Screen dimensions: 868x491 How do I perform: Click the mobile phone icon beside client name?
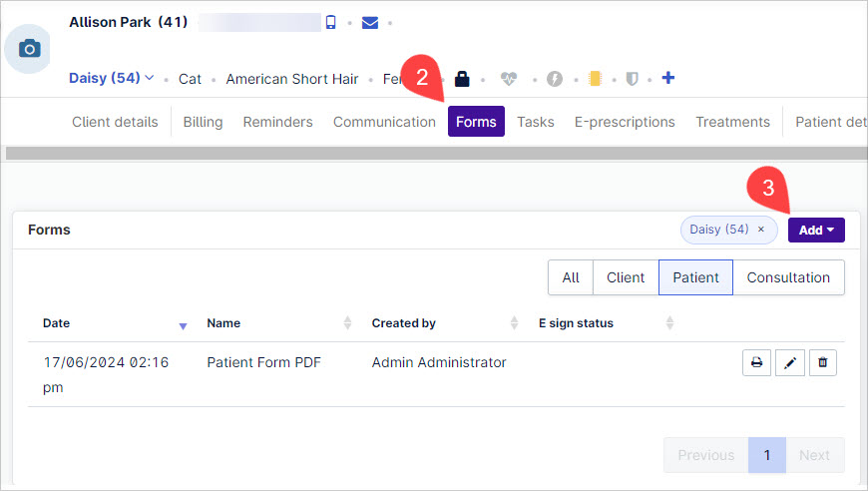(330, 22)
